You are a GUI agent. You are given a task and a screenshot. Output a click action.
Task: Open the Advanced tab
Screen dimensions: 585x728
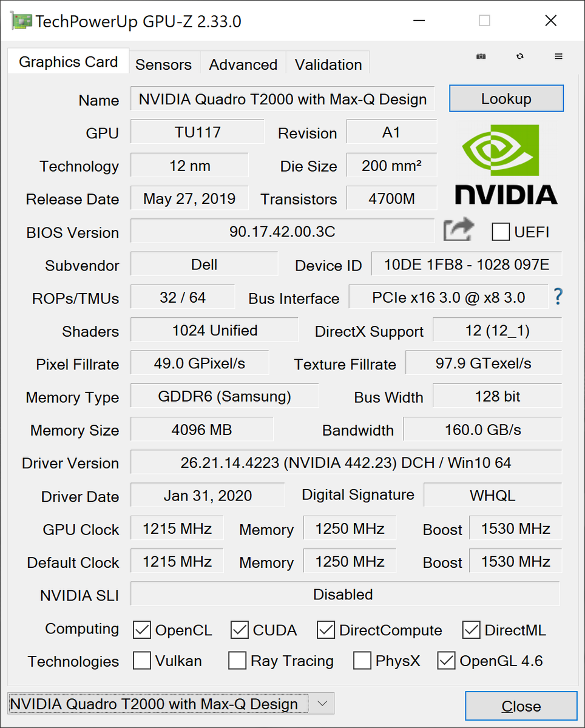[243, 64]
